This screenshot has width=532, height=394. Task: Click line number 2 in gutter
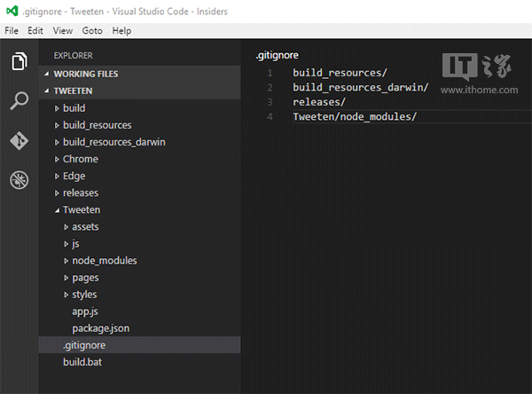click(x=270, y=88)
